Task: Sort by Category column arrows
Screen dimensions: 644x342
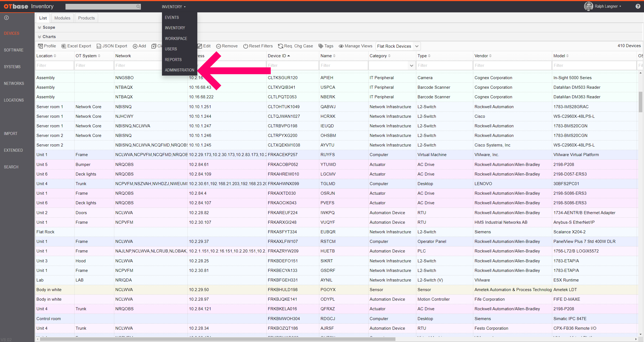Action: [x=389, y=56]
